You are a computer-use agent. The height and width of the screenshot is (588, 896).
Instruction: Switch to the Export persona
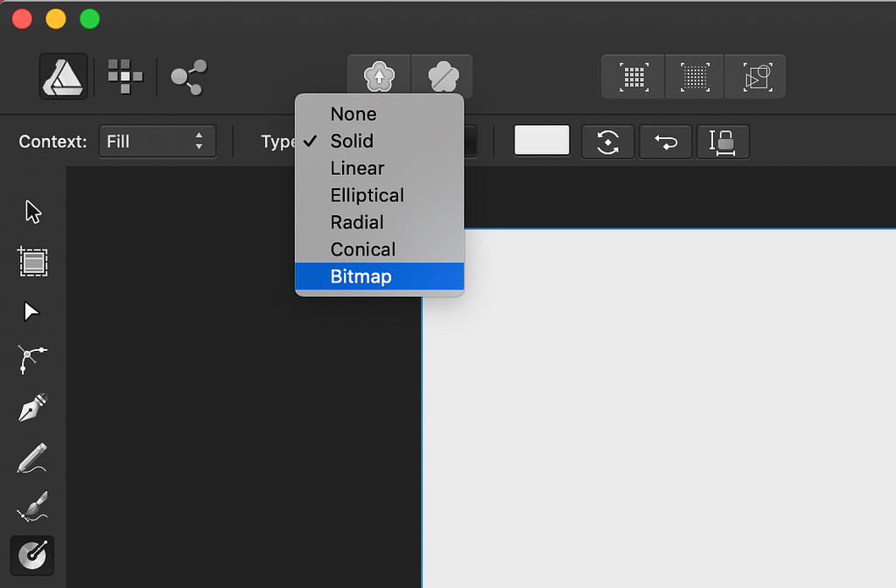[x=189, y=77]
